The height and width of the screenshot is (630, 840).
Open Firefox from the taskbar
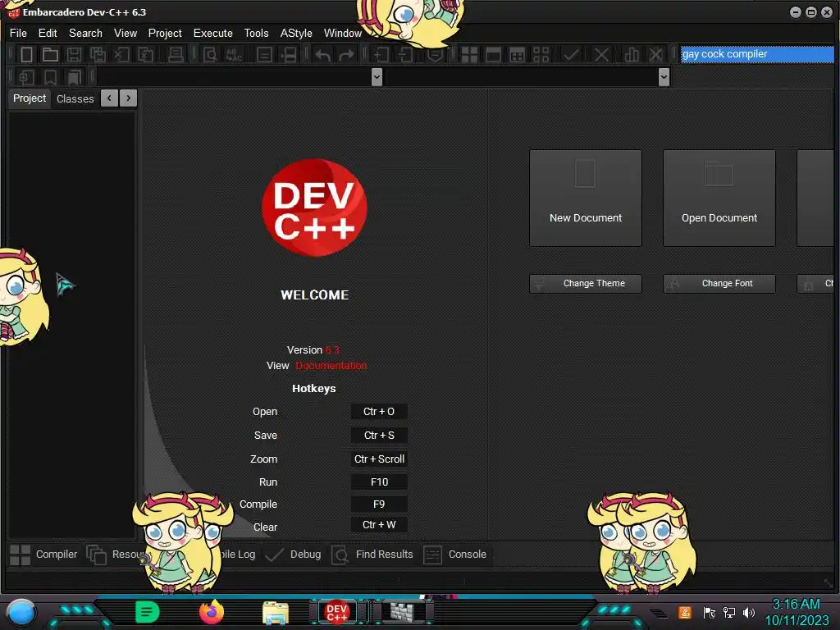(212, 612)
